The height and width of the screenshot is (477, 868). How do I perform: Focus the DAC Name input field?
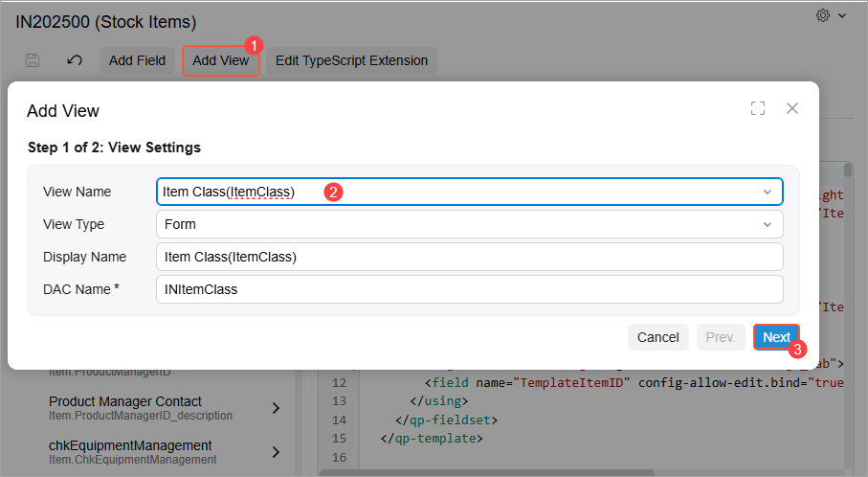pyautogui.click(x=469, y=289)
